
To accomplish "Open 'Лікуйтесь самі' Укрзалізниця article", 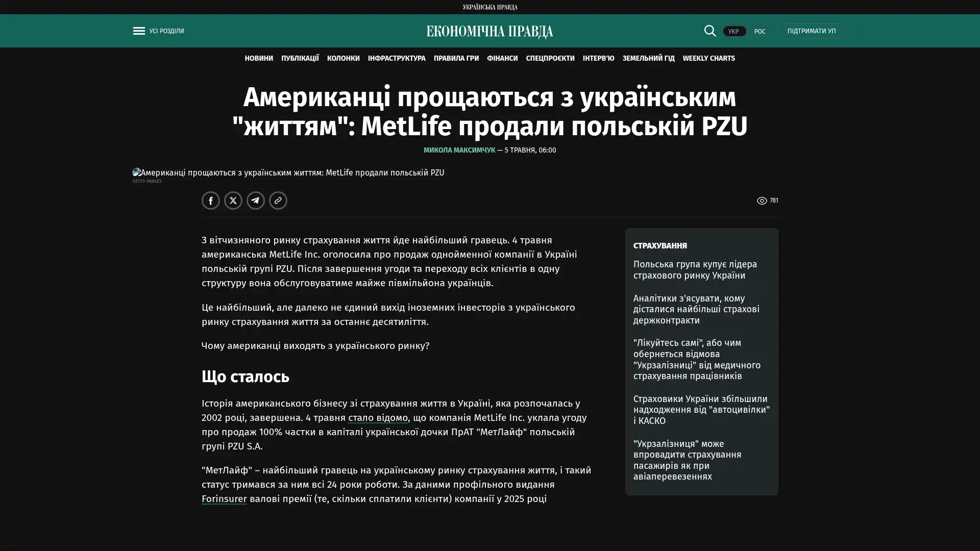I will pos(697,360).
